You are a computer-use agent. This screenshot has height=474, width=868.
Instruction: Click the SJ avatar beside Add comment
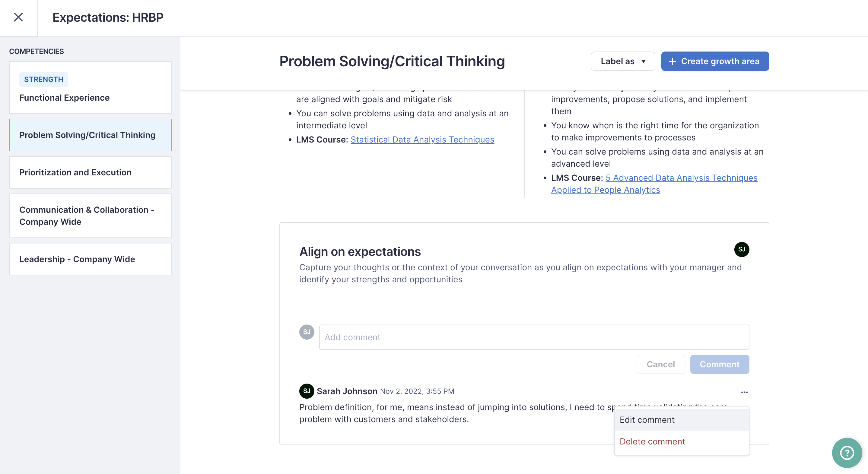pos(307,332)
